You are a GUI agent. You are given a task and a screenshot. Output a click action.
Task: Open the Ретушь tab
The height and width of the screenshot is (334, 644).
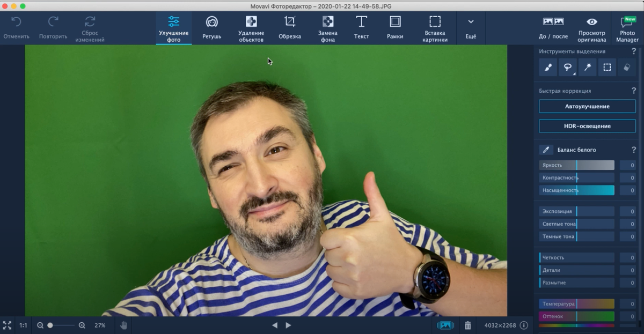click(211, 28)
